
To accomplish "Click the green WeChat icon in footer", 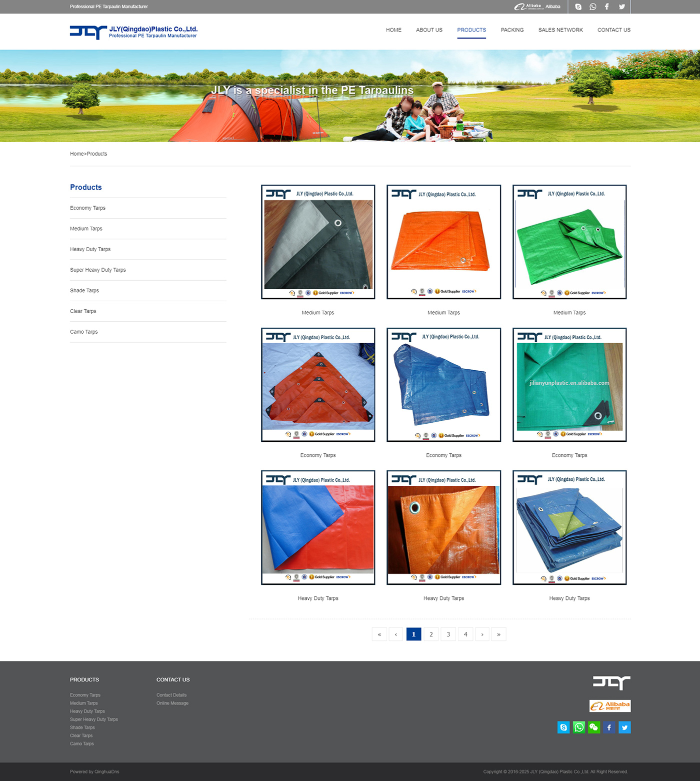I will click(594, 727).
